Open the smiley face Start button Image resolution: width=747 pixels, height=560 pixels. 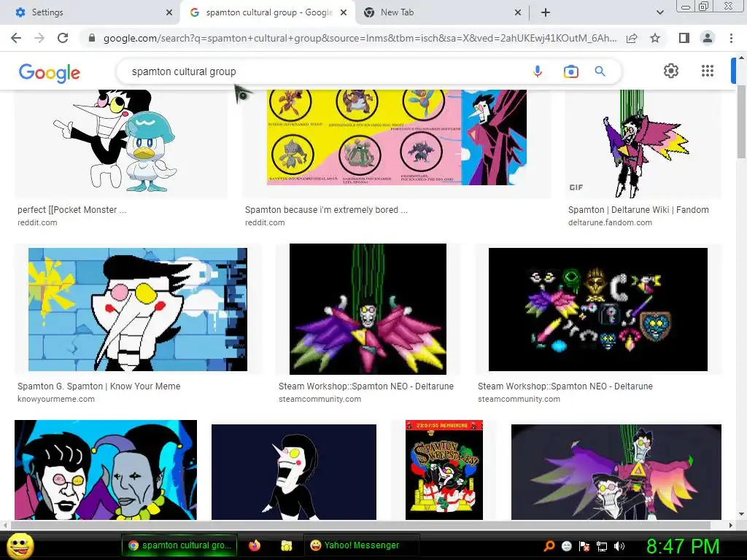[20, 545]
